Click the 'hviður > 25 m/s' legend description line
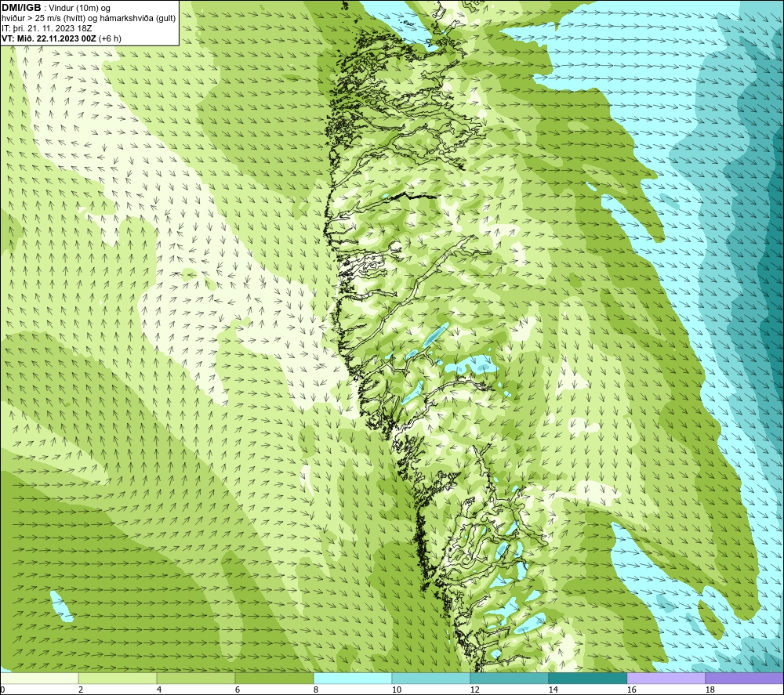Viewport: 784px width, 695px height. (x=89, y=19)
